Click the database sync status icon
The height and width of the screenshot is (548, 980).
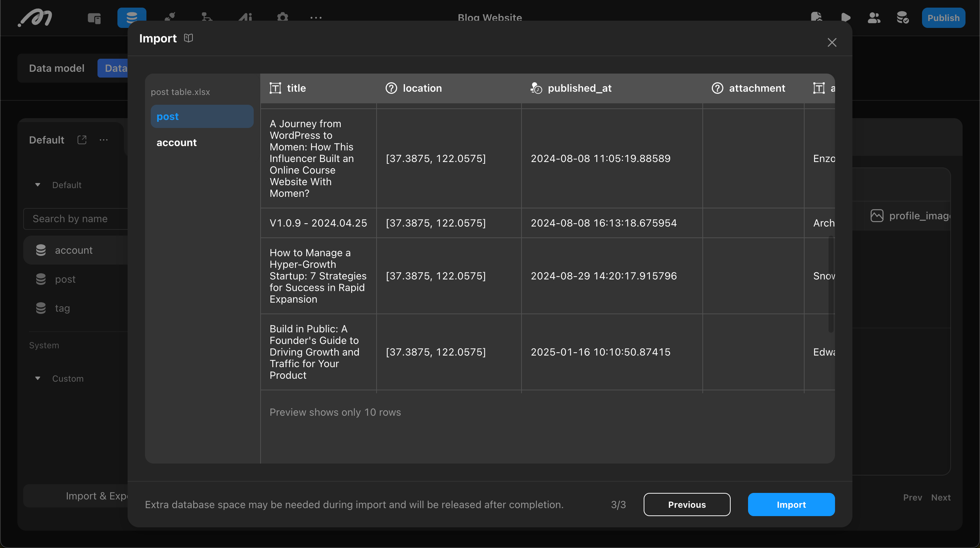[902, 17]
